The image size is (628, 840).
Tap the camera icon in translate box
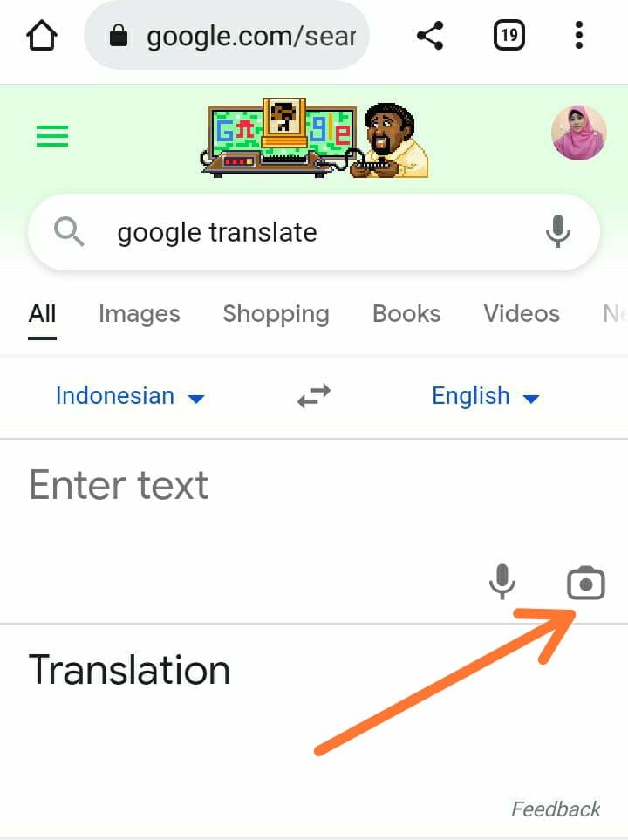tap(586, 583)
